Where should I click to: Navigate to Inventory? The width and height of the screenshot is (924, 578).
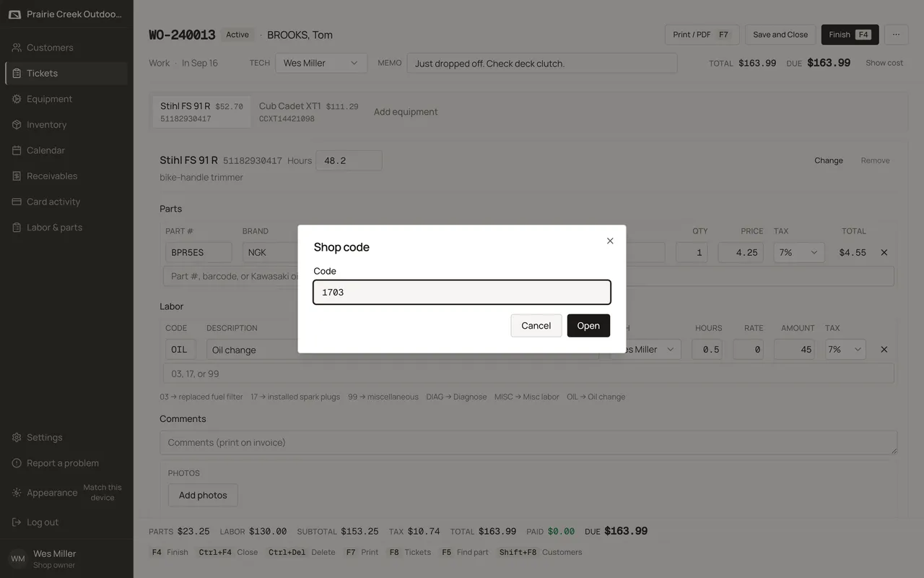pyautogui.click(x=66, y=124)
